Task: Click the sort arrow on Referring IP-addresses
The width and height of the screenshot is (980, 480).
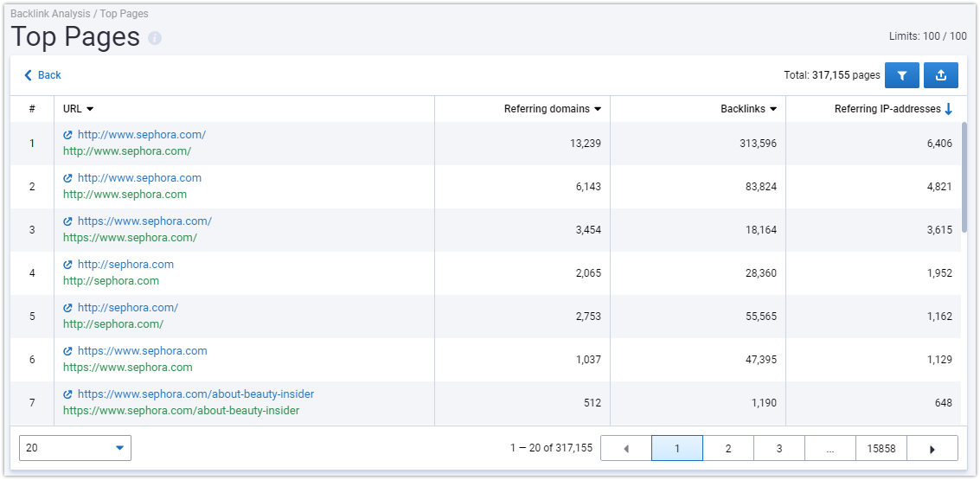Action: coord(948,109)
